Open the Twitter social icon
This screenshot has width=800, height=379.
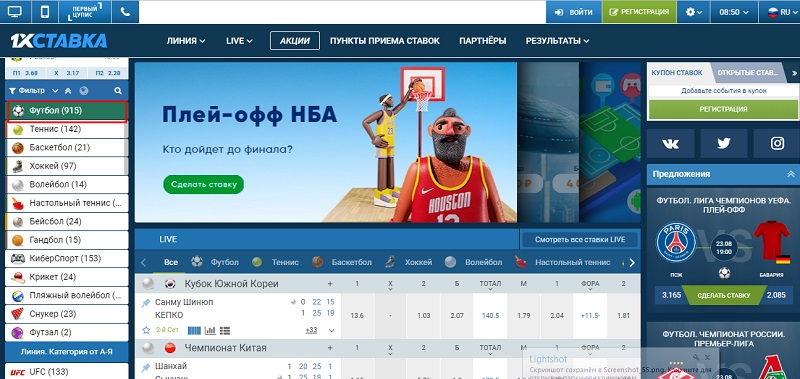[x=723, y=143]
